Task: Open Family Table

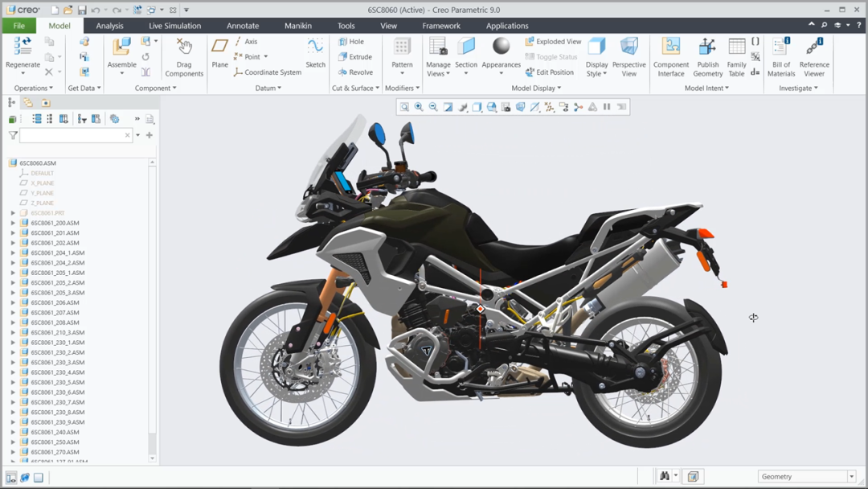Action: coord(736,56)
